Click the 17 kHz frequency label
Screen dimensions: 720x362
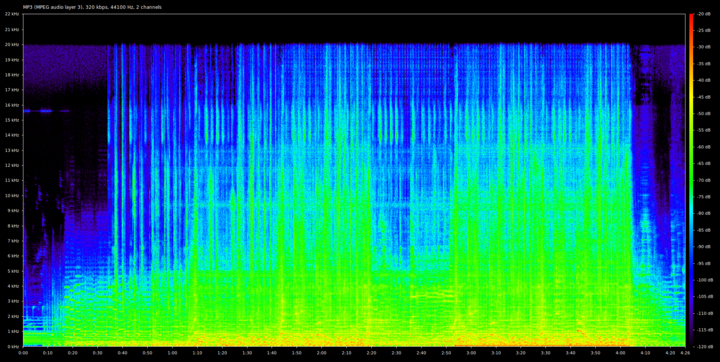11,90
